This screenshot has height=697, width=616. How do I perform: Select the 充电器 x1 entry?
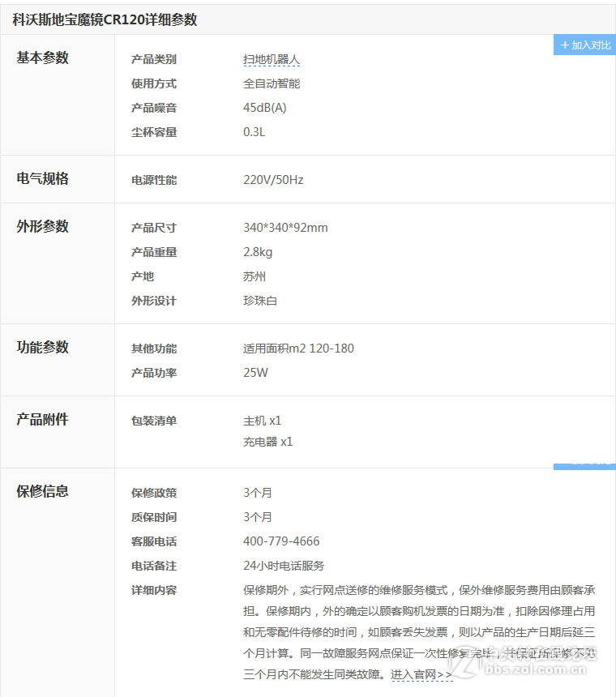268,442
